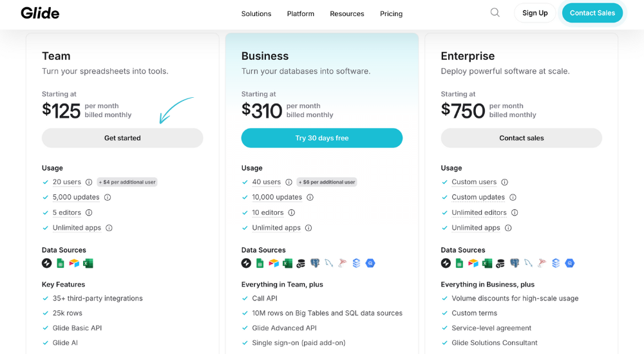Click MySQL dolphin icon in Business plan
644x354 pixels.
point(329,263)
